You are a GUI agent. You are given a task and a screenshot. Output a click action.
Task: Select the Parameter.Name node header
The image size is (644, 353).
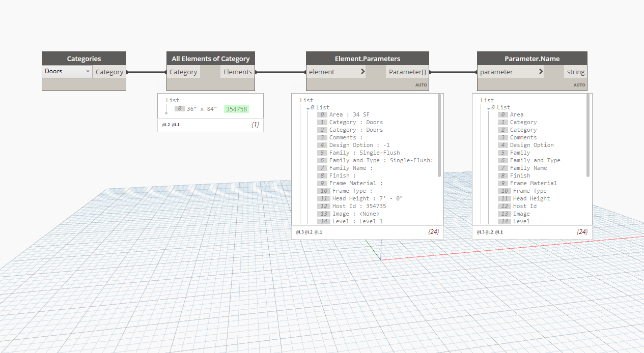click(532, 58)
